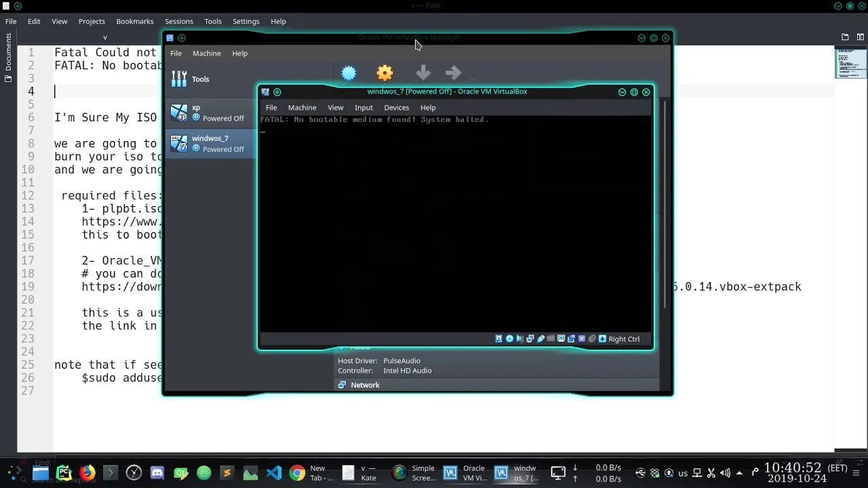Open the Kate File menu

tap(11, 21)
